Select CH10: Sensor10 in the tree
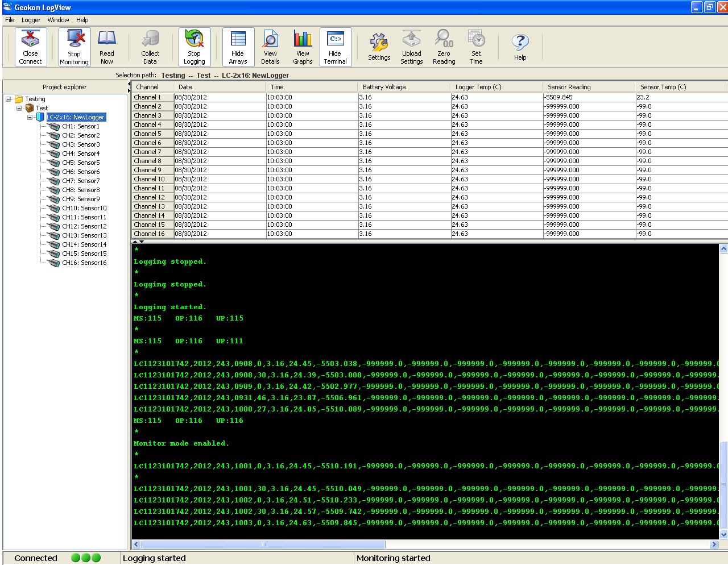This screenshot has height=565, width=728. point(84,208)
